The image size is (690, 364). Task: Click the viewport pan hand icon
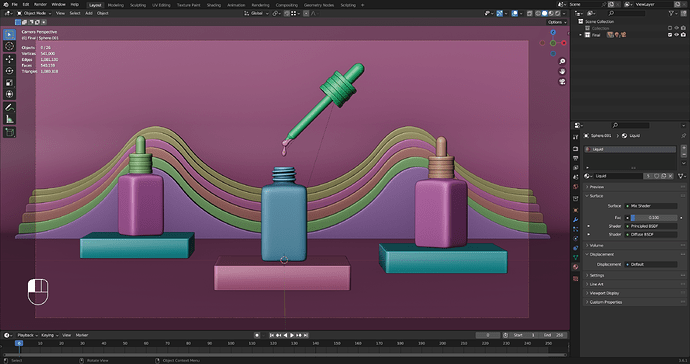click(562, 71)
